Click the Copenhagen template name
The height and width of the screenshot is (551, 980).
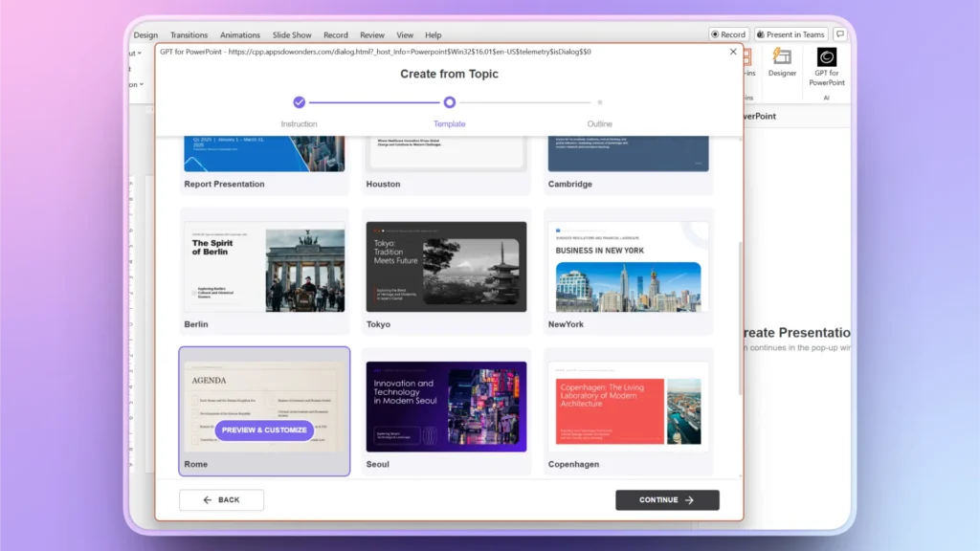click(574, 464)
